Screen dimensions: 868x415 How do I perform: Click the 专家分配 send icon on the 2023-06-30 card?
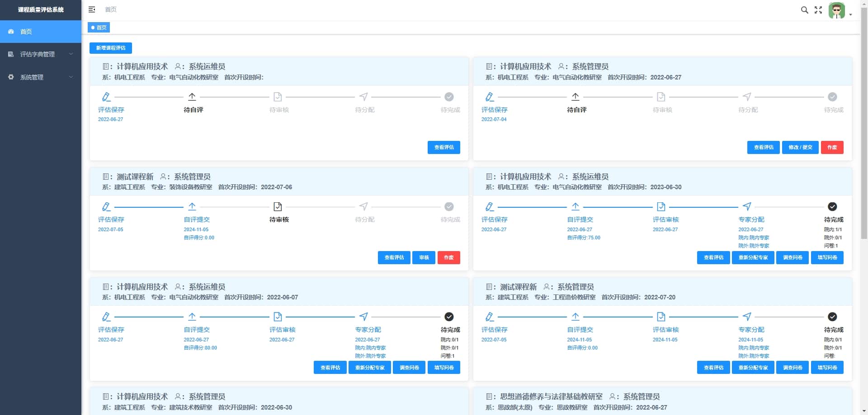tap(747, 207)
